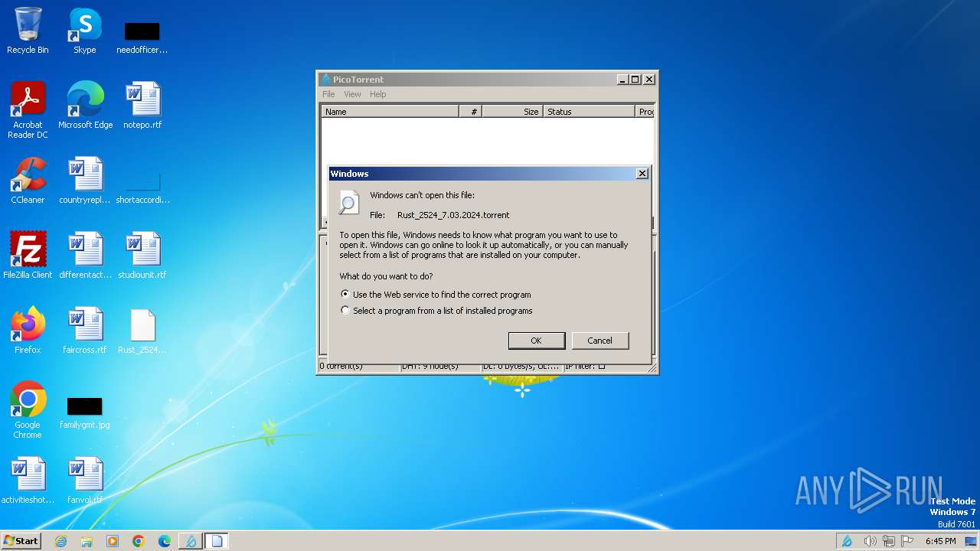980x551 pixels.
Task: Sort torrents by Name column header
Action: tap(390, 112)
